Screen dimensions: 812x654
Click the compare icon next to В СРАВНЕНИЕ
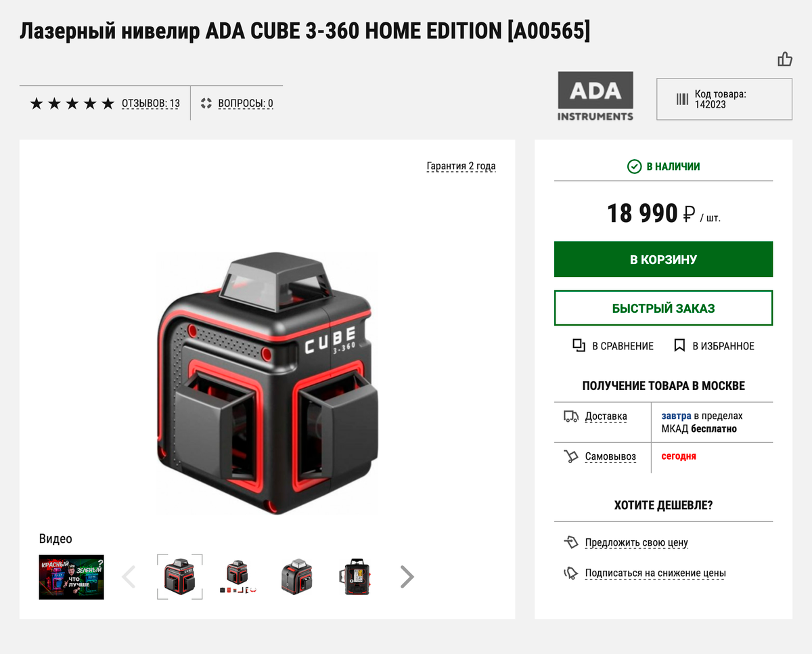click(x=579, y=346)
